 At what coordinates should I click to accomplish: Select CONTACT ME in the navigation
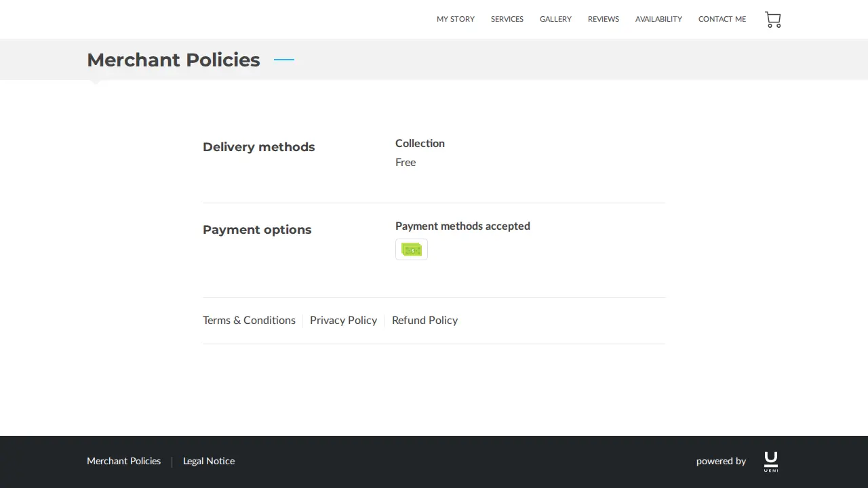pyautogui.click(x=722, y=19)
